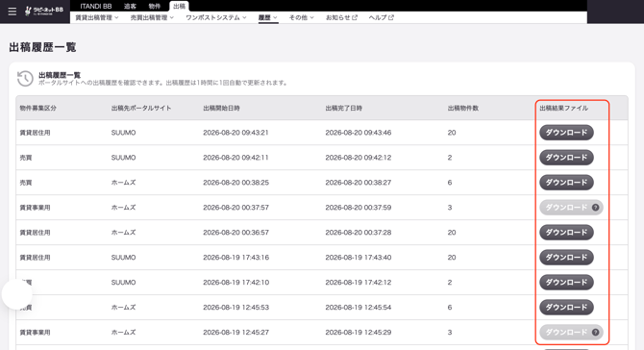Download result for 12:45:53 ホームズ row
644x350 pixels.
tap(566, 308)
